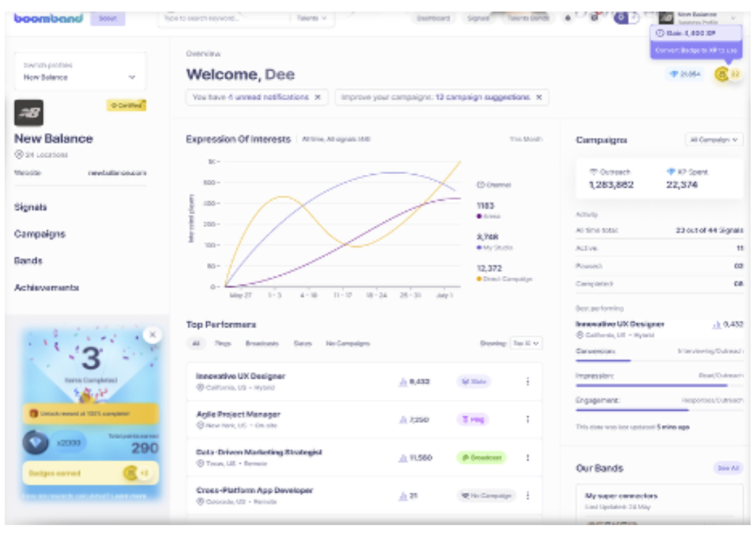Open three-dot menu for Agile Project Manager

(x=527, y=420)
